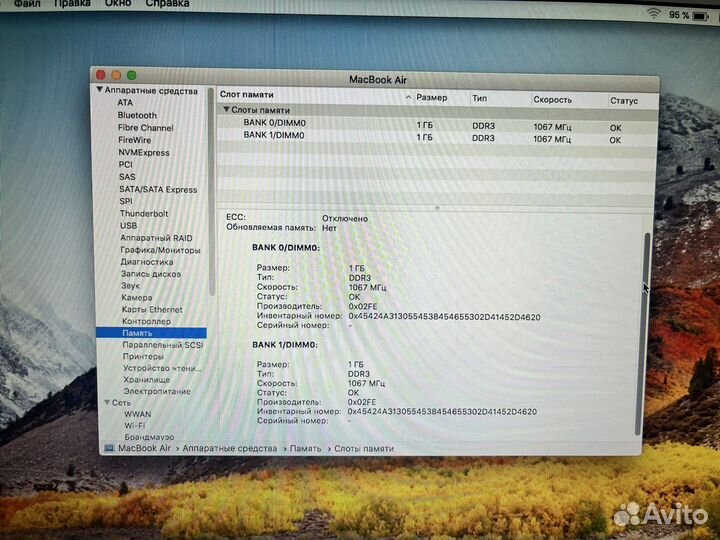Select Графика/Мониторы in sidebar

pyautogui.click(x=160, y=250)
